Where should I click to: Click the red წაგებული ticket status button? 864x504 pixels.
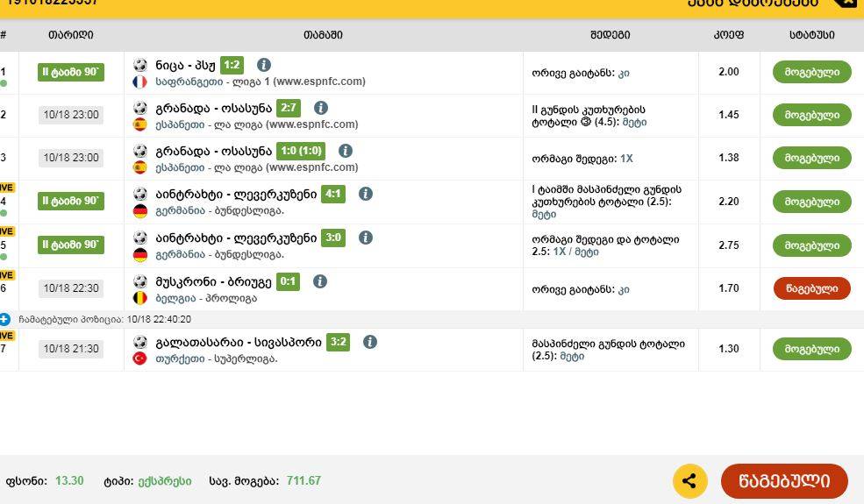[784, 481]
